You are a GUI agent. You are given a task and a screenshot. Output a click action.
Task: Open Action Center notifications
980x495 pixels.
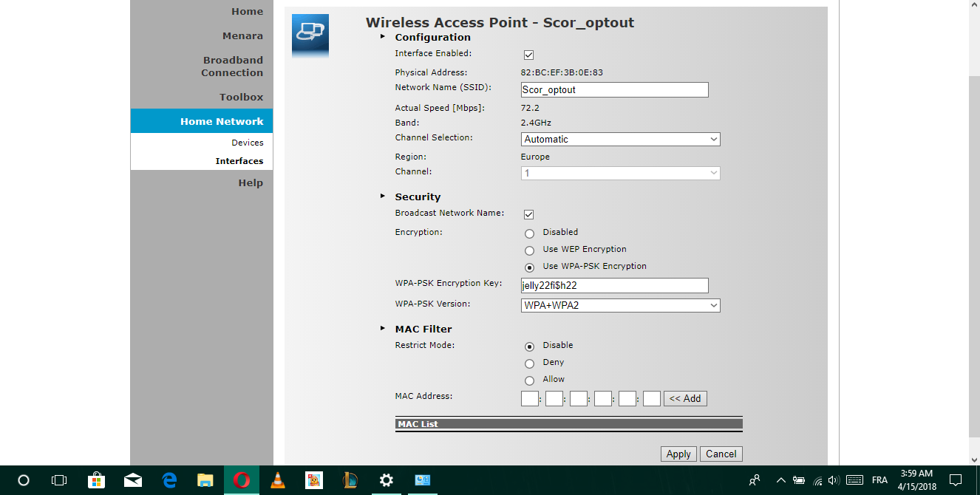pos(956,480)
